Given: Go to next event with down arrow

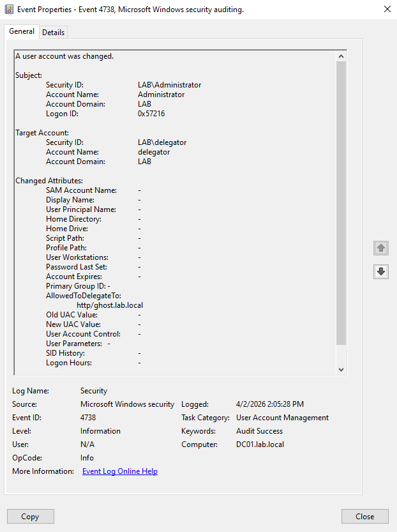Looking at the screenshot, I should (x=381, y=271).
